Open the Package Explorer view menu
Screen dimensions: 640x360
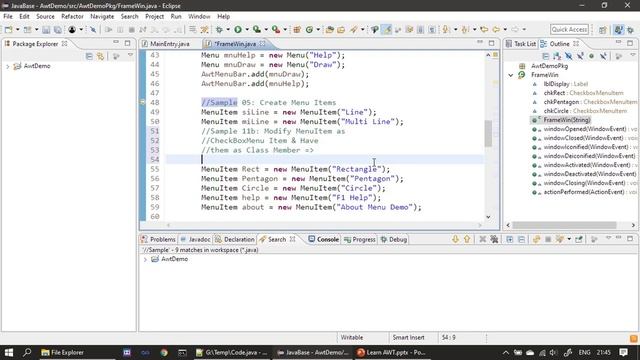click(x=131, y=55)
